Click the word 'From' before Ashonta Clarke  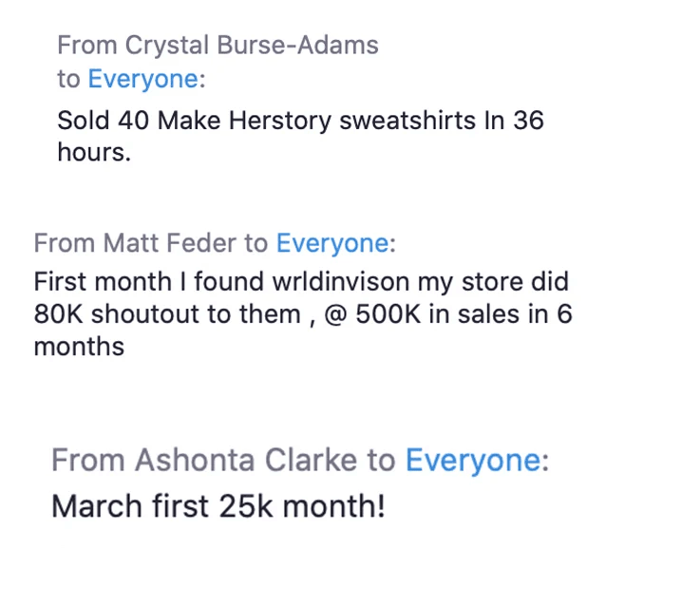[x=88, y=461]
